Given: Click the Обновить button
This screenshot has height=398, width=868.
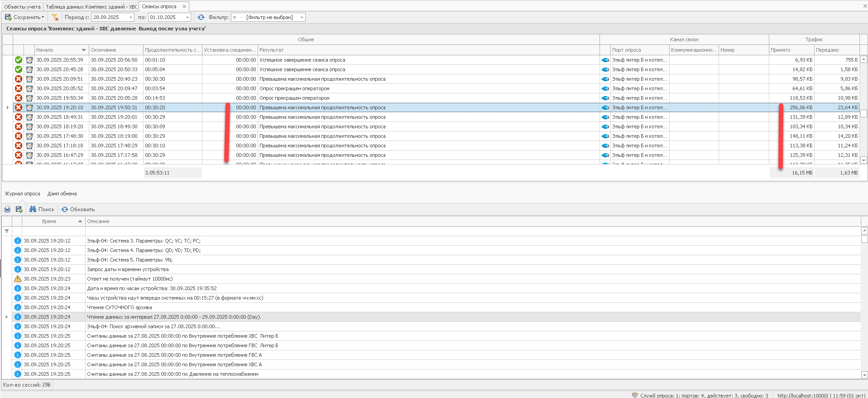Looking at the screenshot, I should coord(78,209).
